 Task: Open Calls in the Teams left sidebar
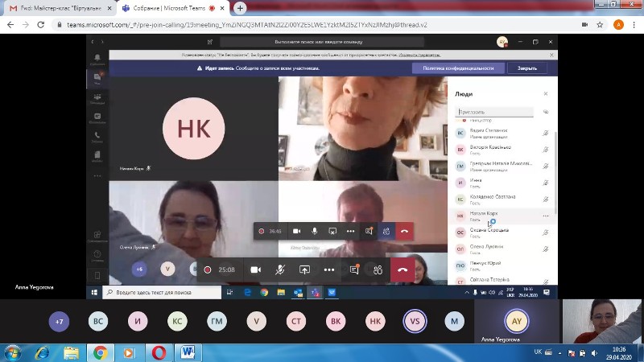click(x=97, y=136)
